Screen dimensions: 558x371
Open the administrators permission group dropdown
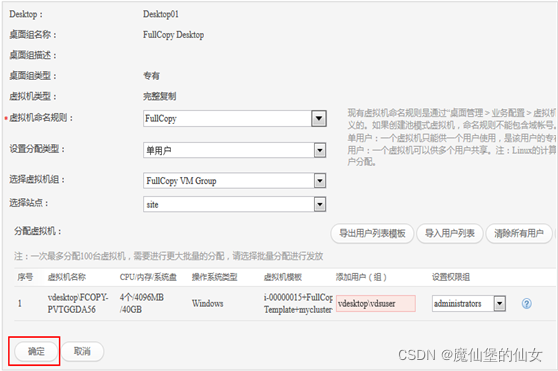[x=469, y=303]
